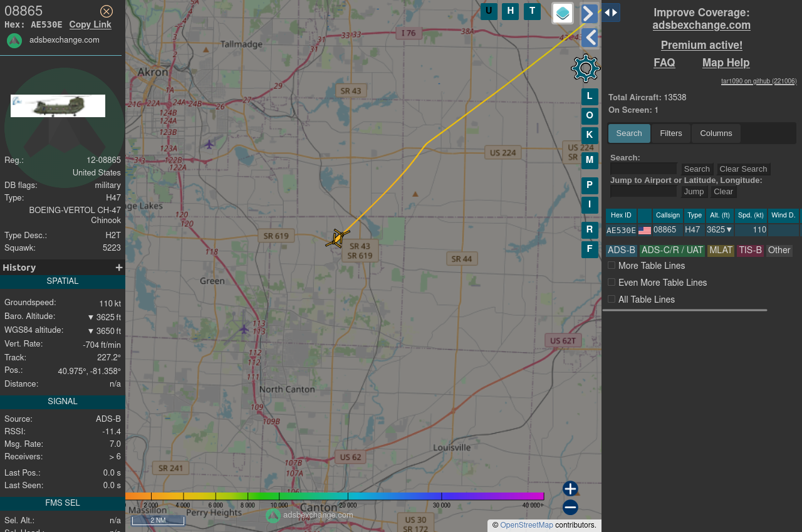Enable More Table Lines checkbox

[612, 266]
